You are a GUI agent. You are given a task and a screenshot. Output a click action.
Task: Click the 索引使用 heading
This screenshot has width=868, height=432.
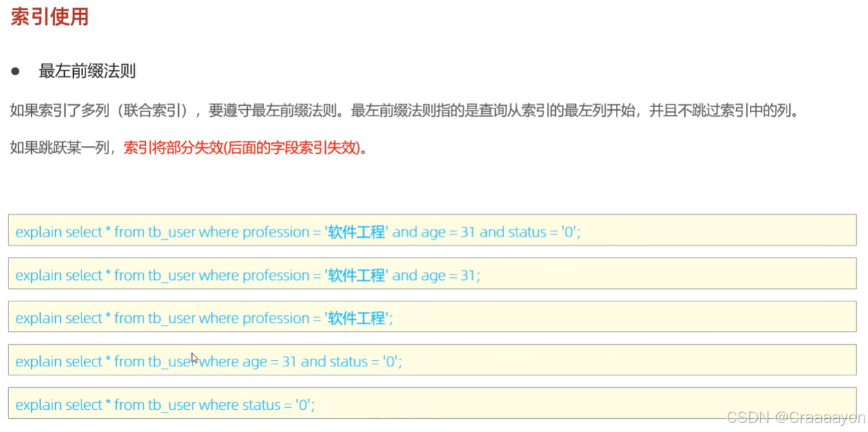[x=48, y=17]
